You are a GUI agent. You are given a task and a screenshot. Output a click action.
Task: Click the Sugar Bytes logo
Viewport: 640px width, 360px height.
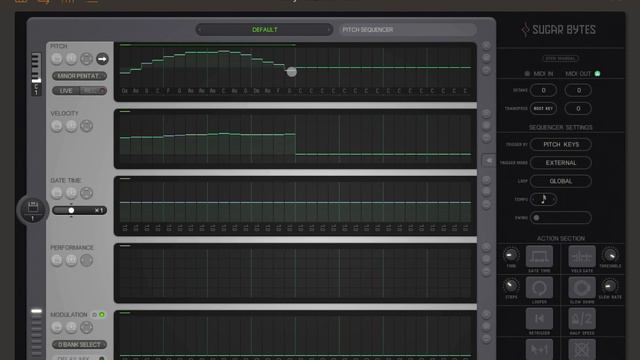[x=558, y=29]
